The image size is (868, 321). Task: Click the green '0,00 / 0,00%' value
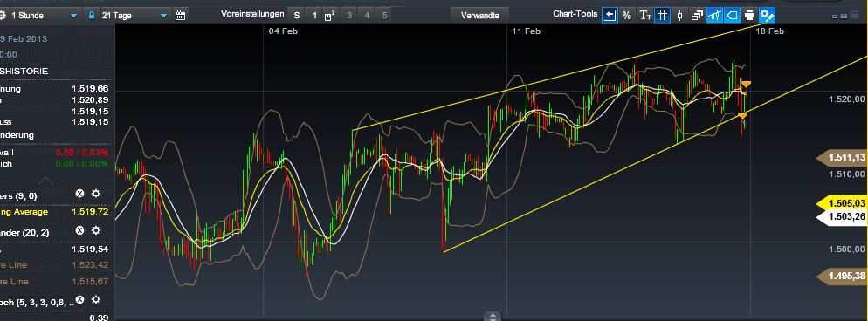(x=82, y=163)
